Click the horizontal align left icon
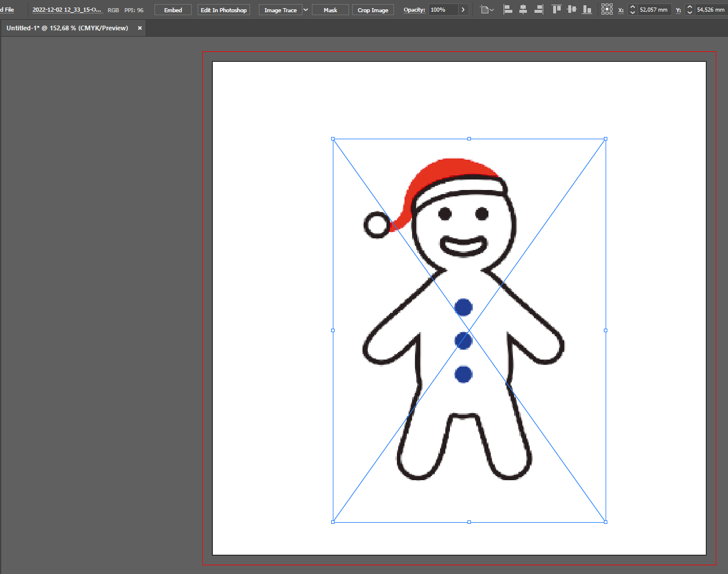Viewport: 728px width, 574px height. (x=508, y=9)
